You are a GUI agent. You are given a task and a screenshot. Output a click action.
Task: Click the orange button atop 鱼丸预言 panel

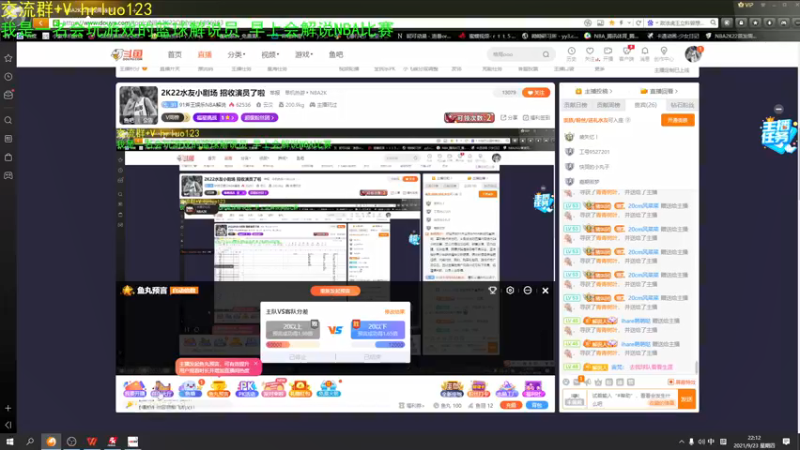click(335, 291)
